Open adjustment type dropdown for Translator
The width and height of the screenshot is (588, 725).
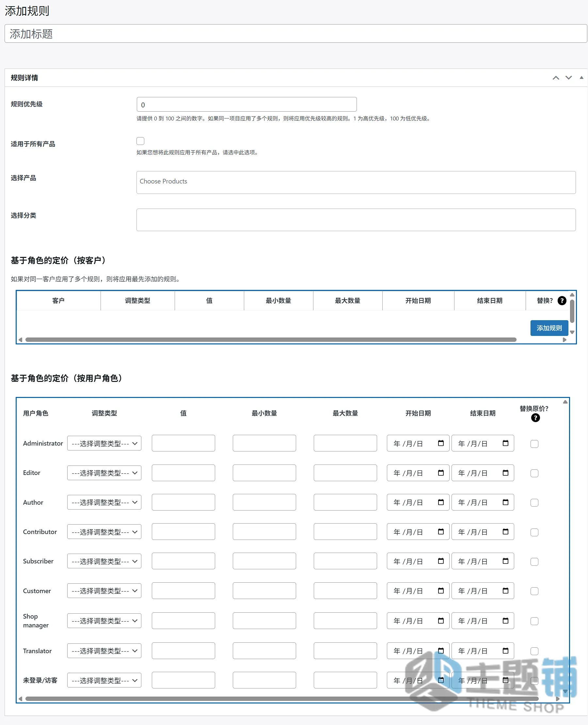(x=104, y=651)
